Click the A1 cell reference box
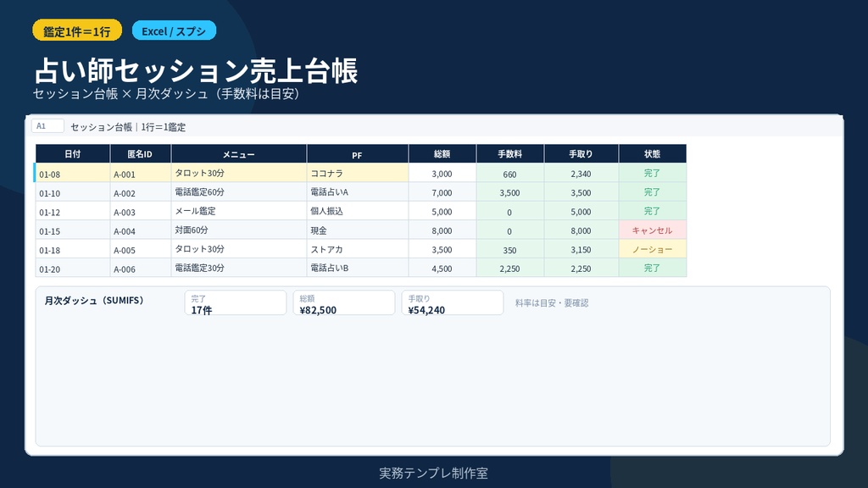868x488 pixels. [47, 126]
